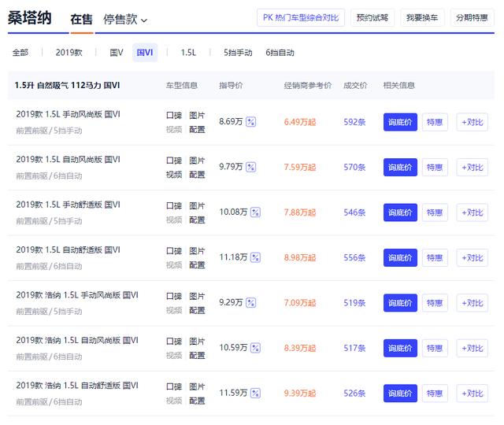504x425 pixels.
Task: Click 询底价 for 手动风尚版 国VI 8.69万
Action: click(x=400, y=122)
